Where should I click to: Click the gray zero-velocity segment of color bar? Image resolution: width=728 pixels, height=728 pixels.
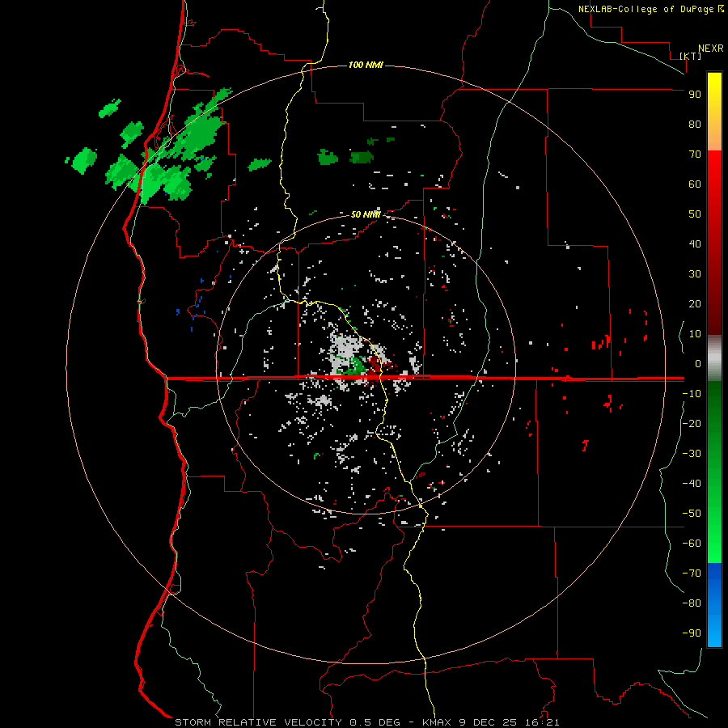pos(714,358)
